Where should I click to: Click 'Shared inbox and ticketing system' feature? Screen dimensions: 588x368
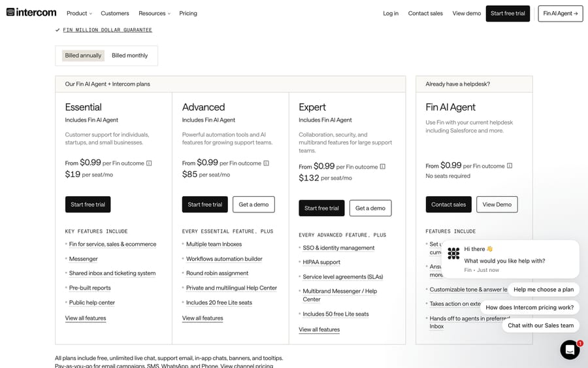pos(112,273)
